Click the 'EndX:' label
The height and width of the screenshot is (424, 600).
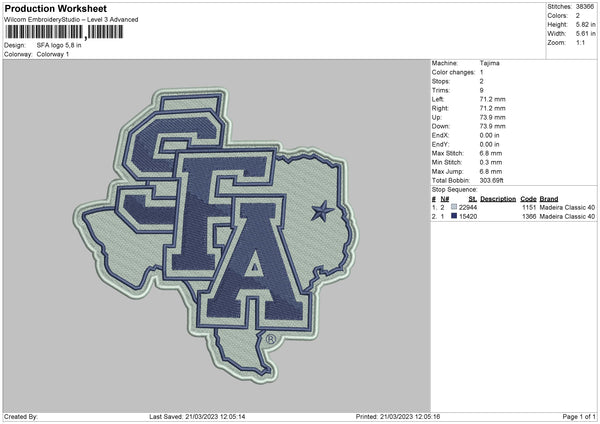point(440,135)
